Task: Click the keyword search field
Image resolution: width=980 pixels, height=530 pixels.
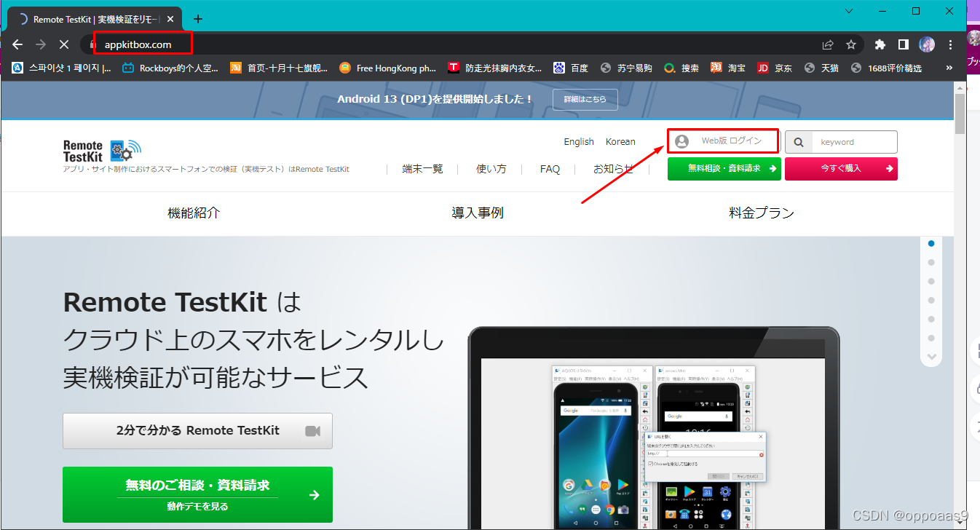Action: tap(855, 142)
